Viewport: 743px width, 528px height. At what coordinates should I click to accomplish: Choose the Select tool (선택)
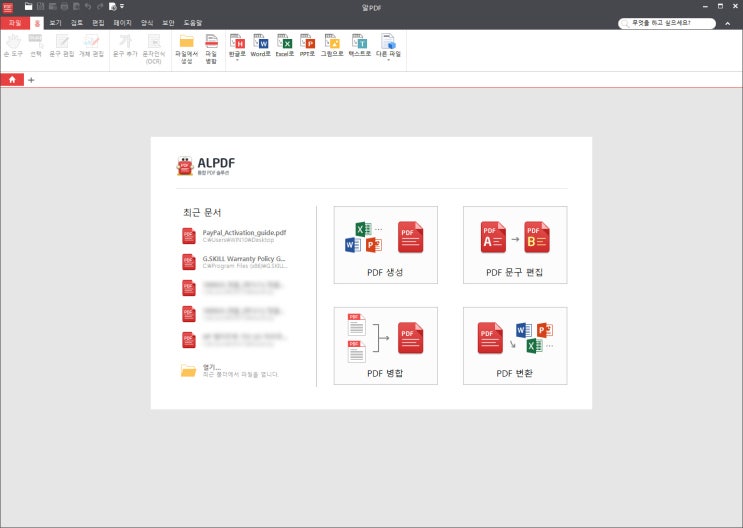(x=36, y=46)
